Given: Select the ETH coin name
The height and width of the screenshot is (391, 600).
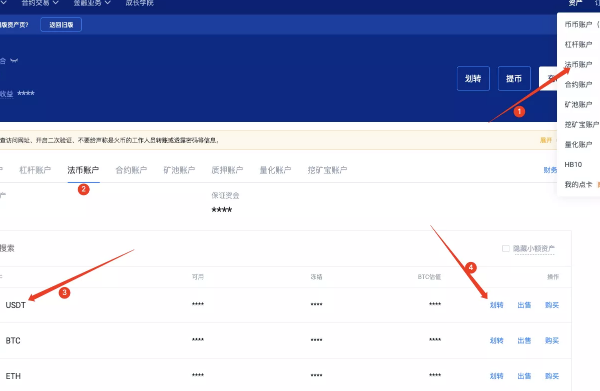Looking at the screenshot, I should click(x=13, y=376).
